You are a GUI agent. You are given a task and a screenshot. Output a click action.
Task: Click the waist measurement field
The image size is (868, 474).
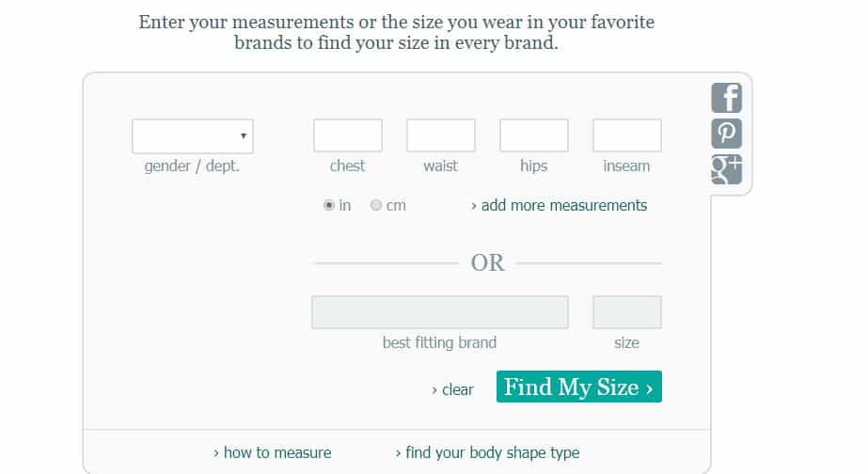pos(441,135)
